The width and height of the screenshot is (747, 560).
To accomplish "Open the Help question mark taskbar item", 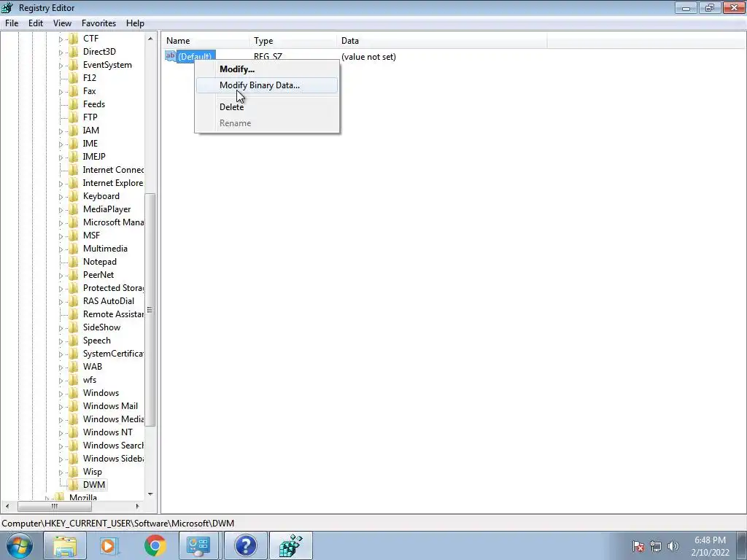I will click(x=245, y=545).
